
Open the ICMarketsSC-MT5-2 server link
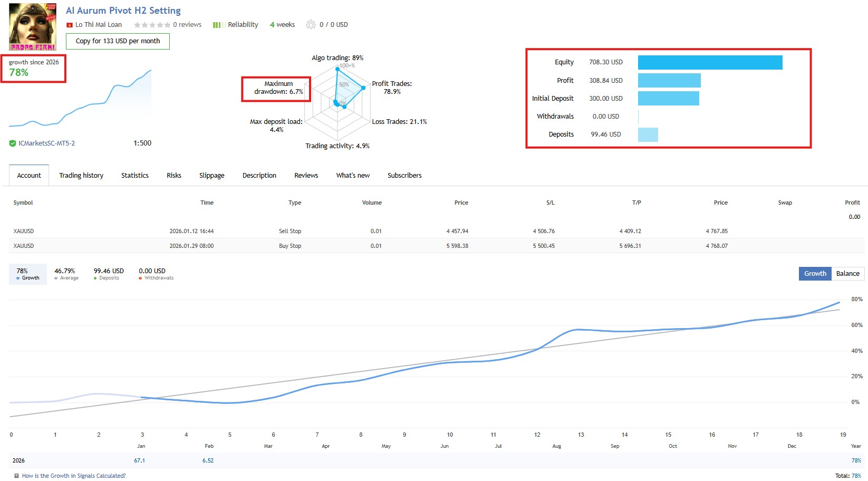(46, 143)
